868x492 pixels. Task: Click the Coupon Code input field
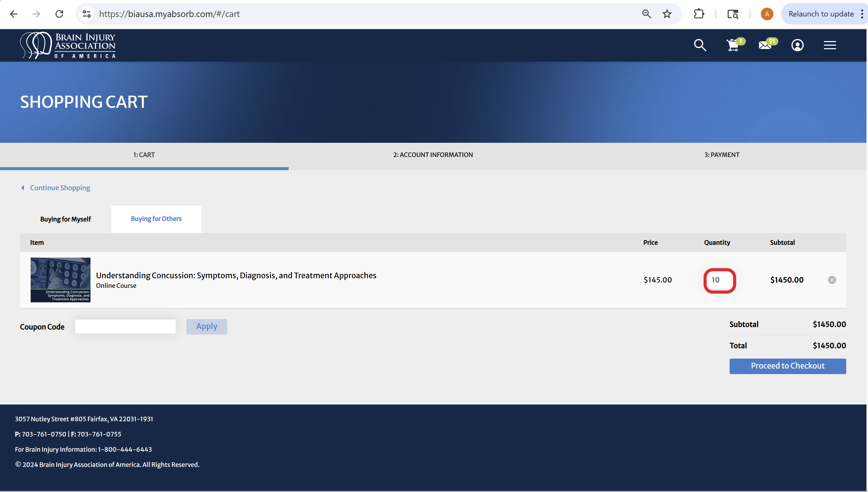pos(125,326)
